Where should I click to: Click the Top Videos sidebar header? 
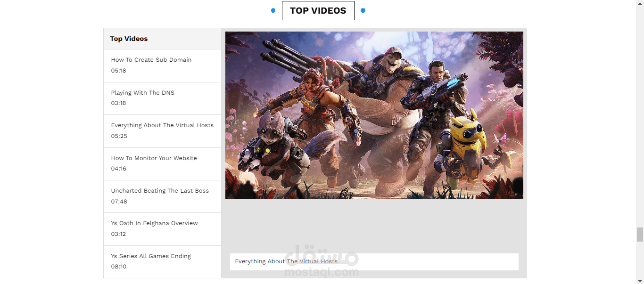162,39
